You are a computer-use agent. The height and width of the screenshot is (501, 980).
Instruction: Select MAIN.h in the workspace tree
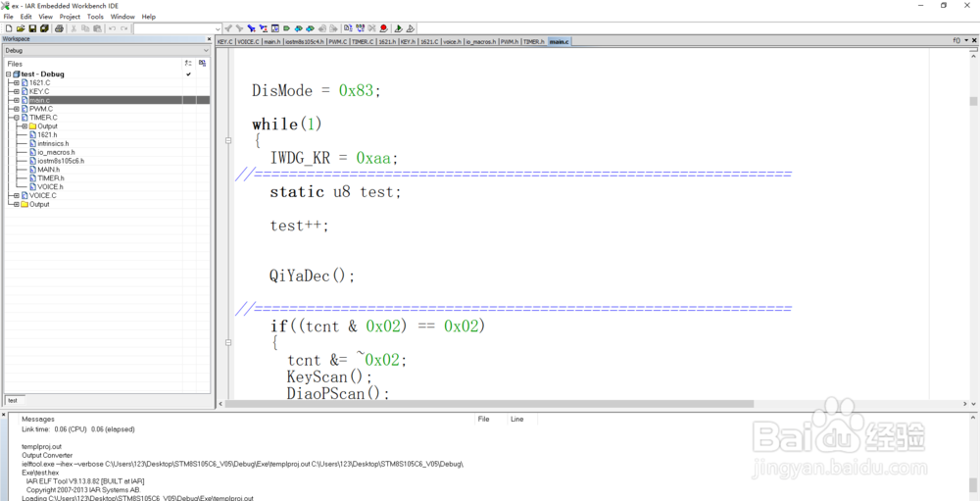(49, 170)
